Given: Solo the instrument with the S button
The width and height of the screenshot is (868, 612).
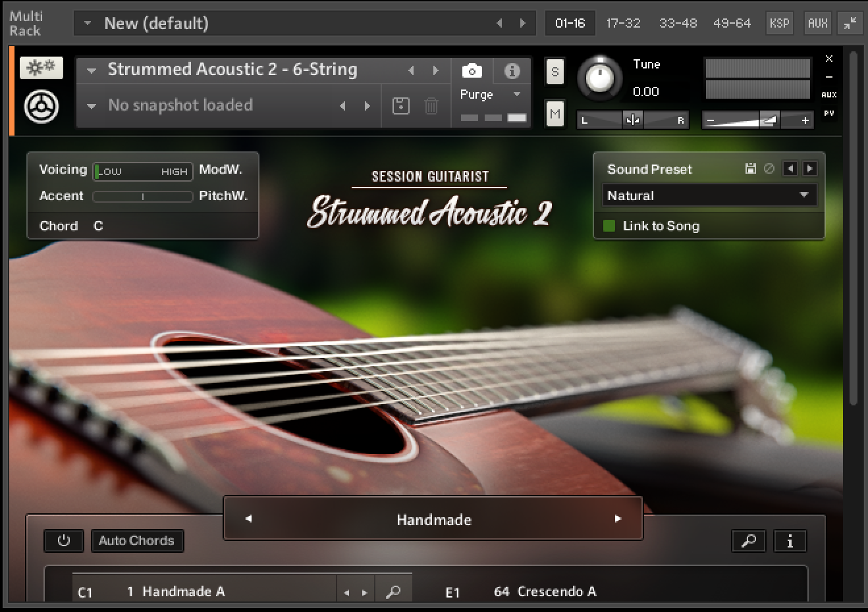Looking at the screenshot, I should pos(554,71).
